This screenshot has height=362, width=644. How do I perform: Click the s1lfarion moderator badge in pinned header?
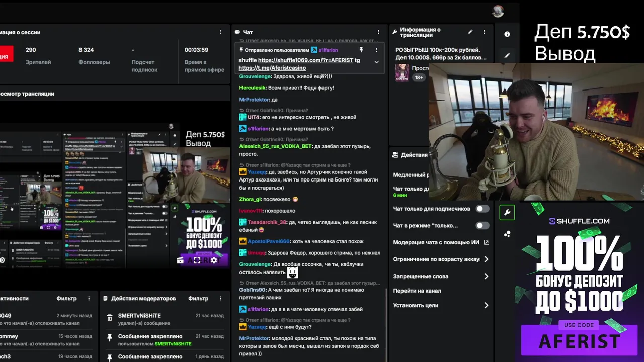click(314, 50)
